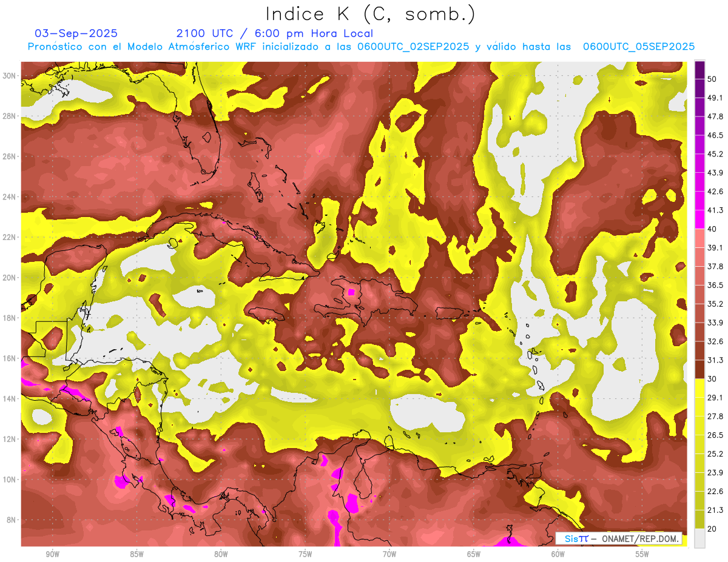Click the longitude axis label '55W'
This screenshot has height=562, width=728.
coord(642,554)
